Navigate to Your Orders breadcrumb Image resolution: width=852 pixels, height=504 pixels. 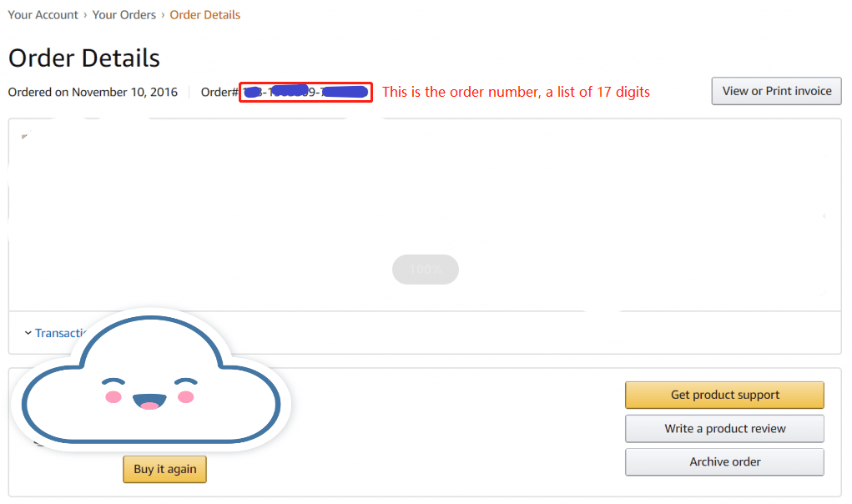[x=124, y=15]
